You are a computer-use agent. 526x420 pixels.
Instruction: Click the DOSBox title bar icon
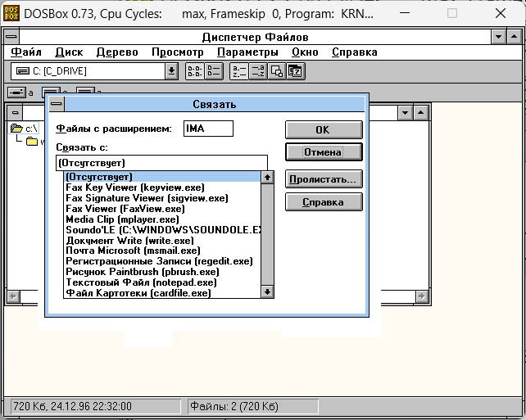(x=11, y=13)
